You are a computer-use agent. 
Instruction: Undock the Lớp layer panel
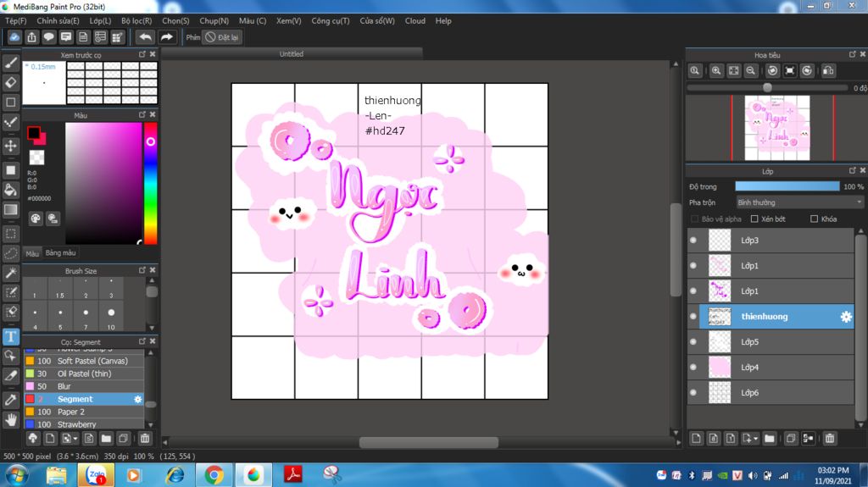pyautogui.click(x=853, y=170)
